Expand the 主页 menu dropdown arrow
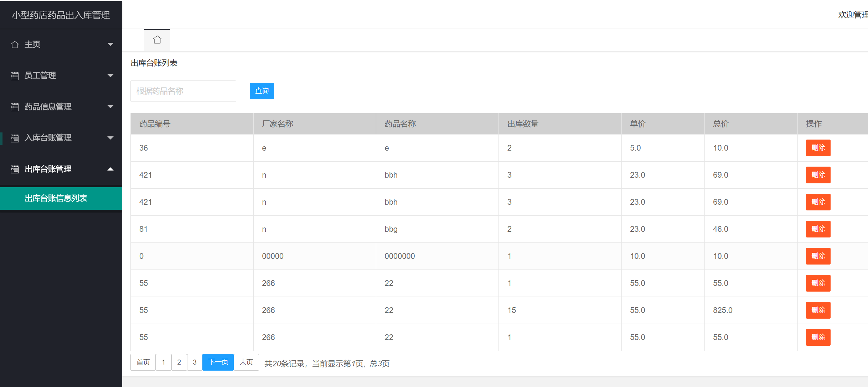The width and height of the screenshot is (868, 387). pyautogui.click(x=110, y=44)
